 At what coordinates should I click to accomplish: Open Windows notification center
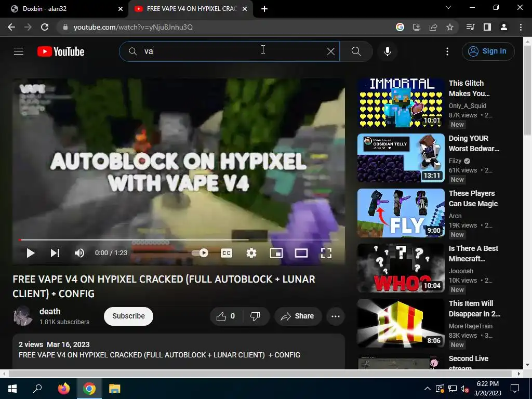515,389
